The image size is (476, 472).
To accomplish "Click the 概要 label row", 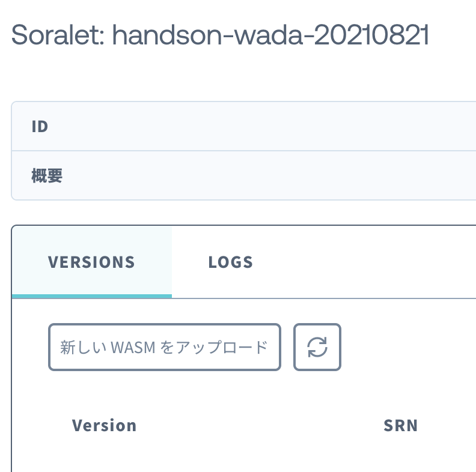I will click(244, 175).
